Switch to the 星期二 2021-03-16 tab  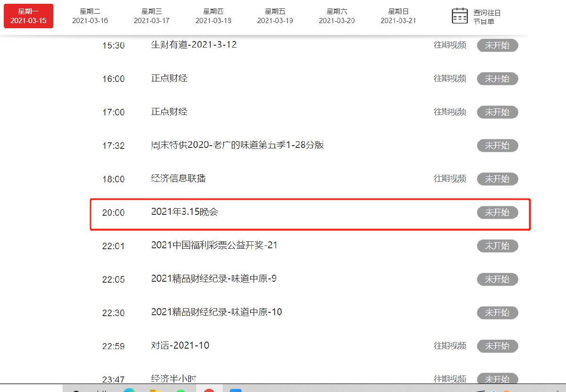click(90, 16)
